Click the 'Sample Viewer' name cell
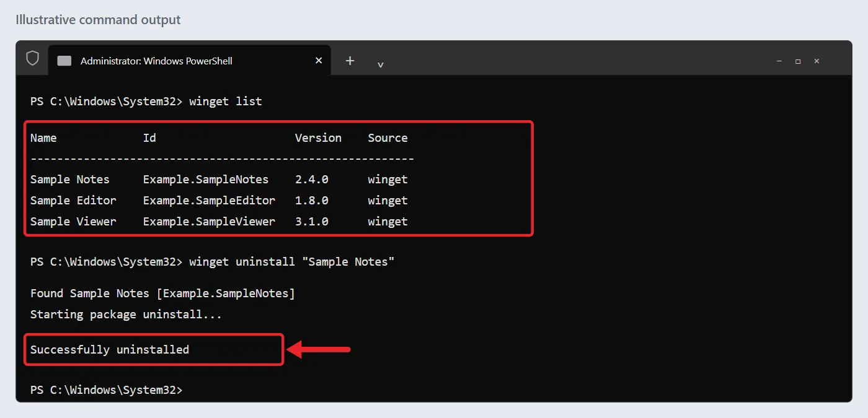The image size is (868, 418). [73, 222]
